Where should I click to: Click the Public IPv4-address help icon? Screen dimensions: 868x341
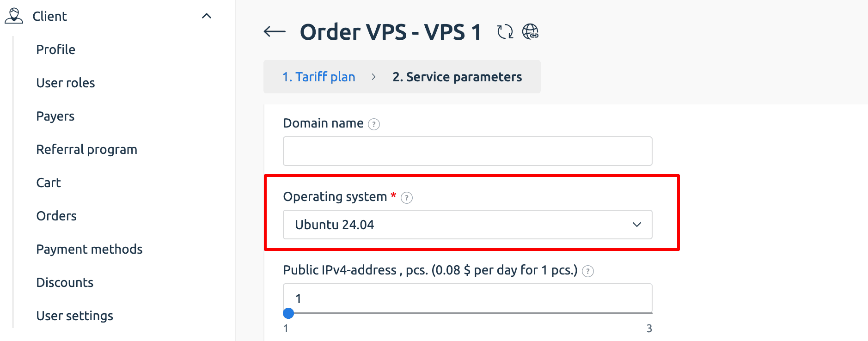point(588,271)
